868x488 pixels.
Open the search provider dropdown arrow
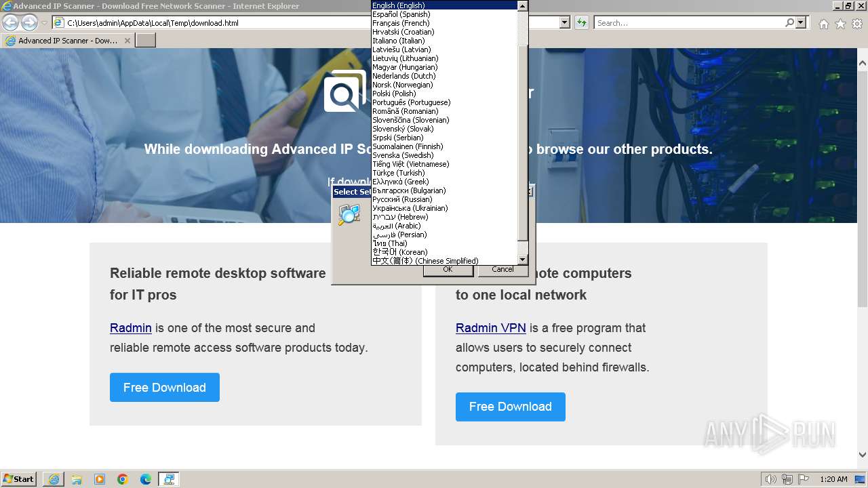coord(801,22)
